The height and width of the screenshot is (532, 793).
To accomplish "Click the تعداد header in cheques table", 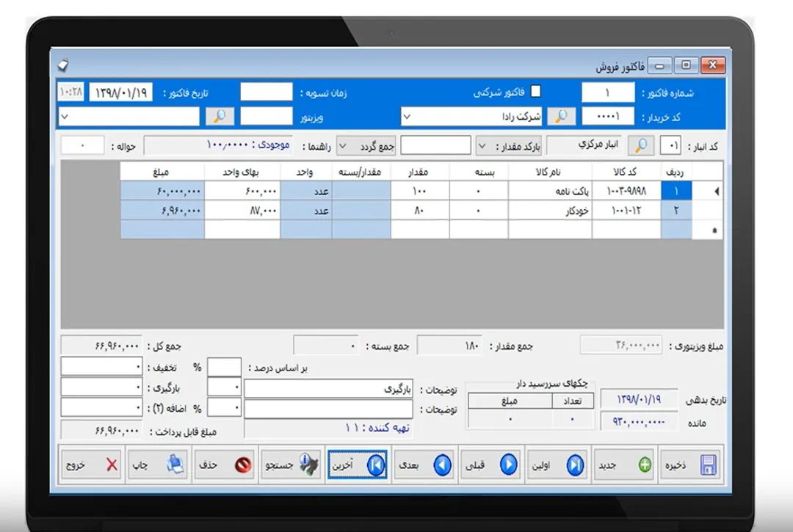I will tap(573, 401).
